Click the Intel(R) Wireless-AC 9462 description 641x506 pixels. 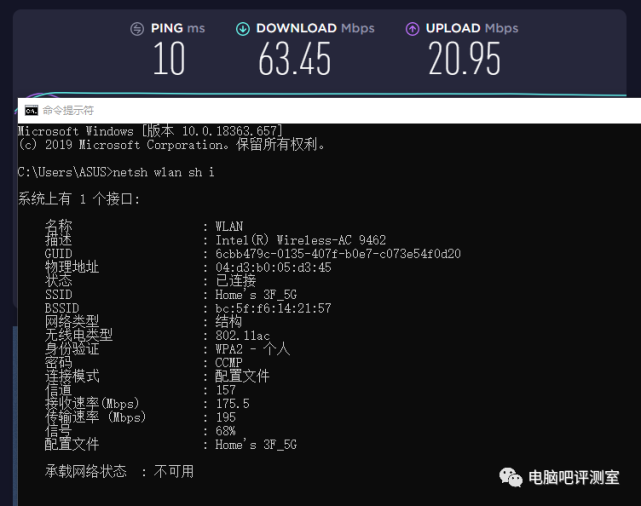(x=300, y=240)
